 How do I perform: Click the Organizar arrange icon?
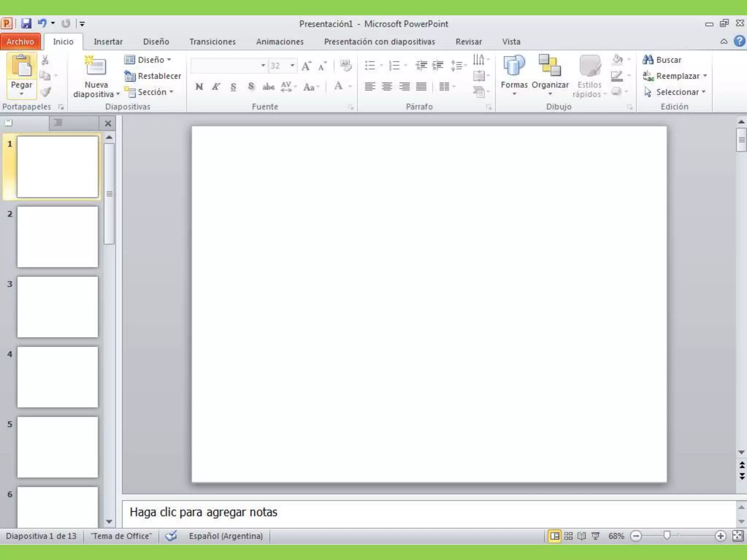point(550,66)
